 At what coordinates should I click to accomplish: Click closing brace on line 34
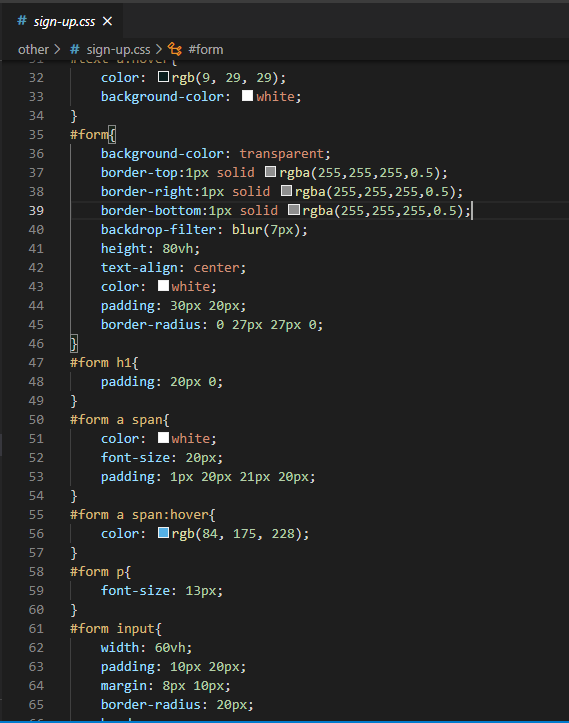pyautogui.click(x=74, y=116)
